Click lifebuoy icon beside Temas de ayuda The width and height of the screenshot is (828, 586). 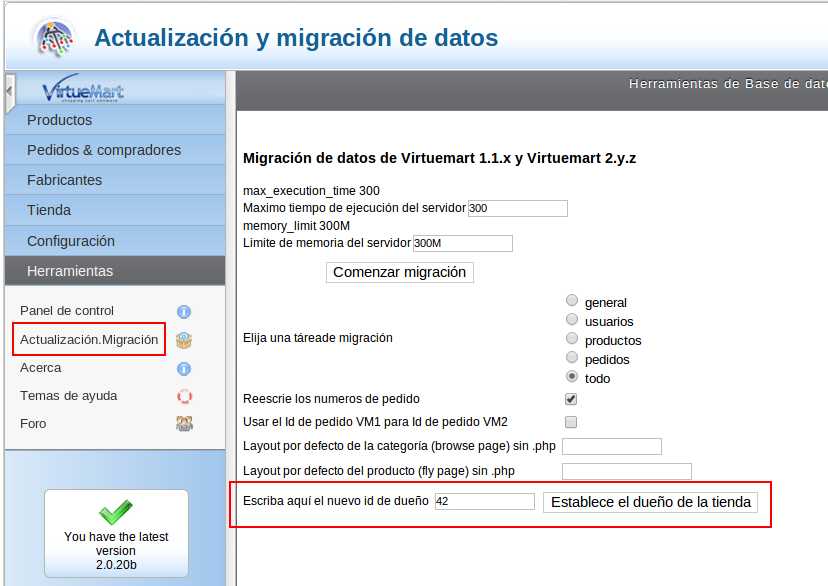point(184,396)
